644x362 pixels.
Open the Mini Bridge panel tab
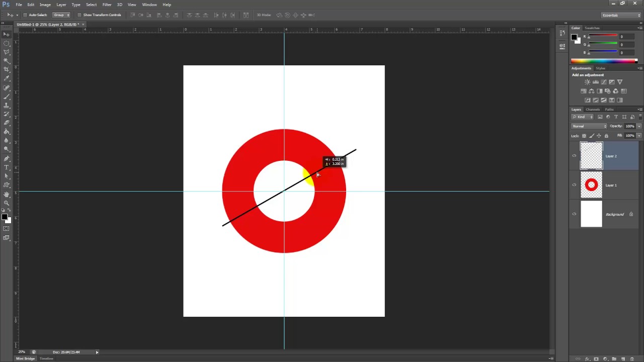pos(26,358)
